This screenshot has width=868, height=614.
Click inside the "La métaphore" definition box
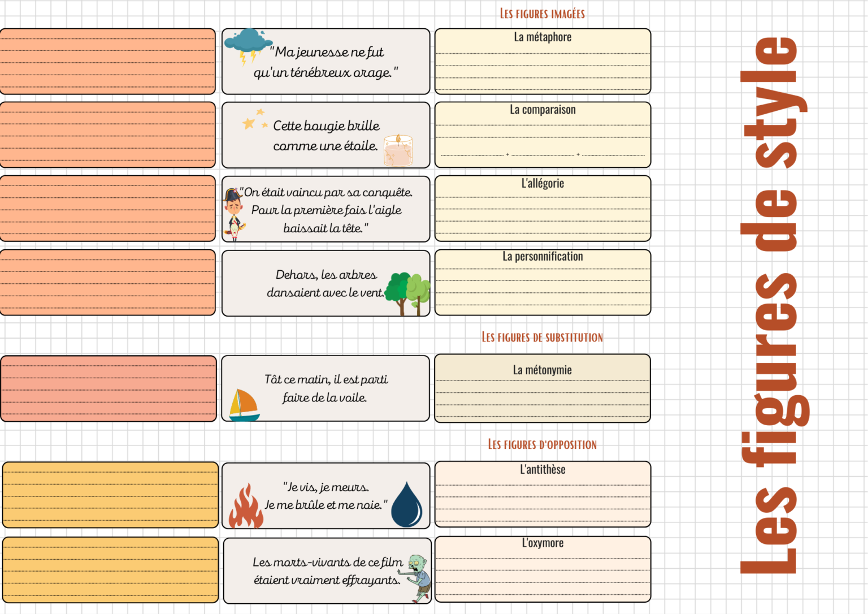click(542, 67)
